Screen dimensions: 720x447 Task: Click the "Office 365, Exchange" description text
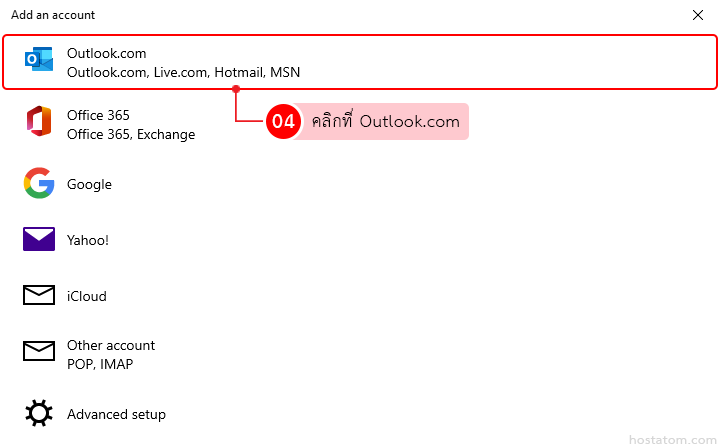coord(131,134)
